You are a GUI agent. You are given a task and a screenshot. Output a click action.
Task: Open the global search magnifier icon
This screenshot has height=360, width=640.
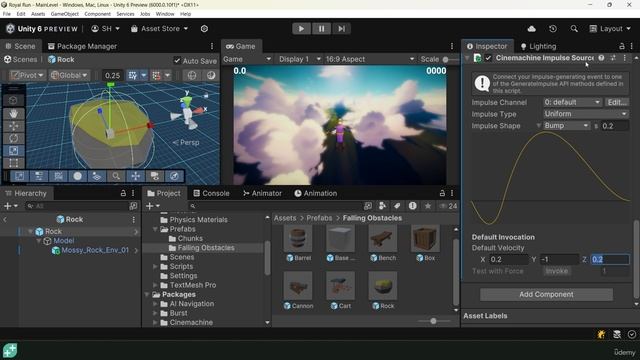click(574, 29)
